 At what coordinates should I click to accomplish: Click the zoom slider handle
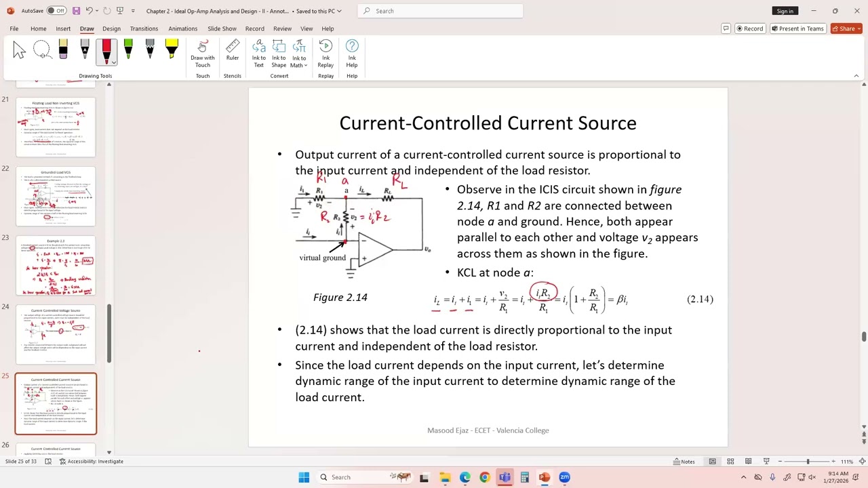808,462
